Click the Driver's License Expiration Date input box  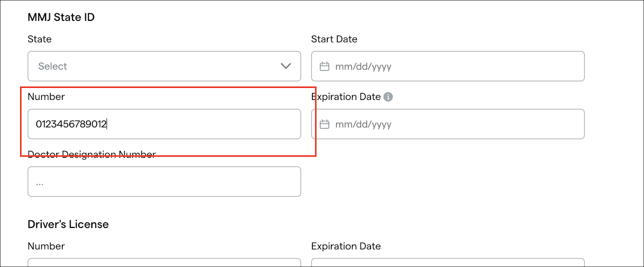coord(447,263)
